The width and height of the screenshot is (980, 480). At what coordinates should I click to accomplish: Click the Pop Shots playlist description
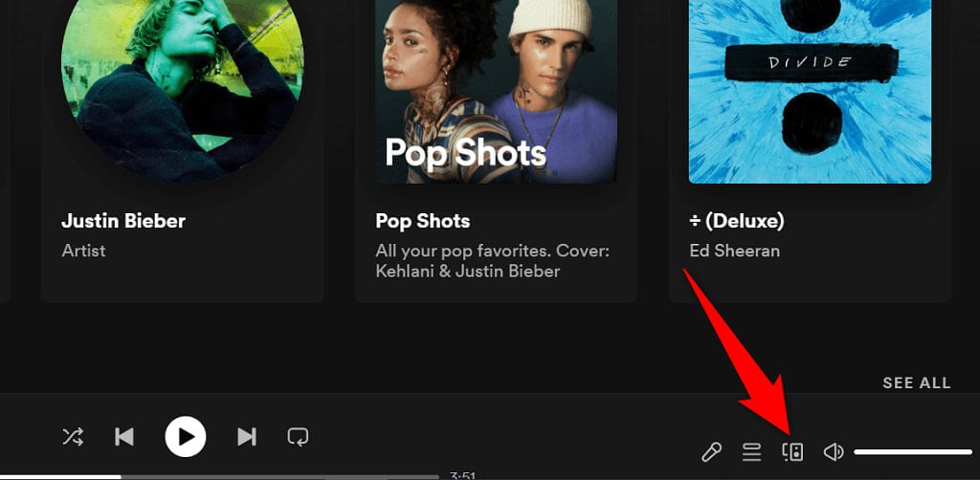[x=492, y=260]
